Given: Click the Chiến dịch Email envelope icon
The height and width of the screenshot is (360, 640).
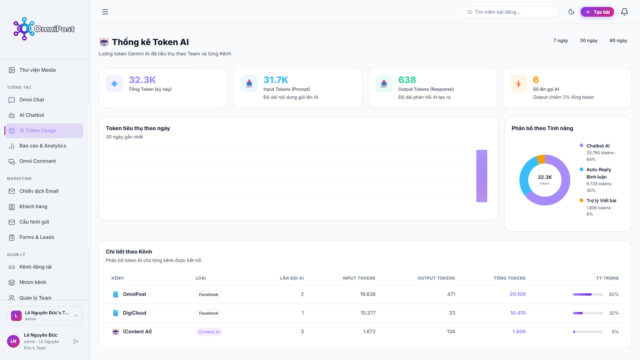Looking at the screenshot, I should (11, 191).
